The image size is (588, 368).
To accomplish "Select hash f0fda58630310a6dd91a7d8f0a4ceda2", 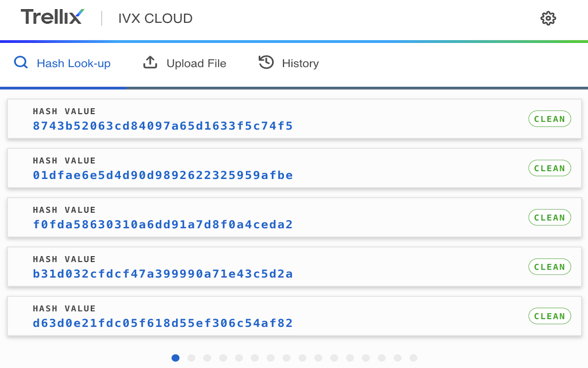I will [163, 224].
